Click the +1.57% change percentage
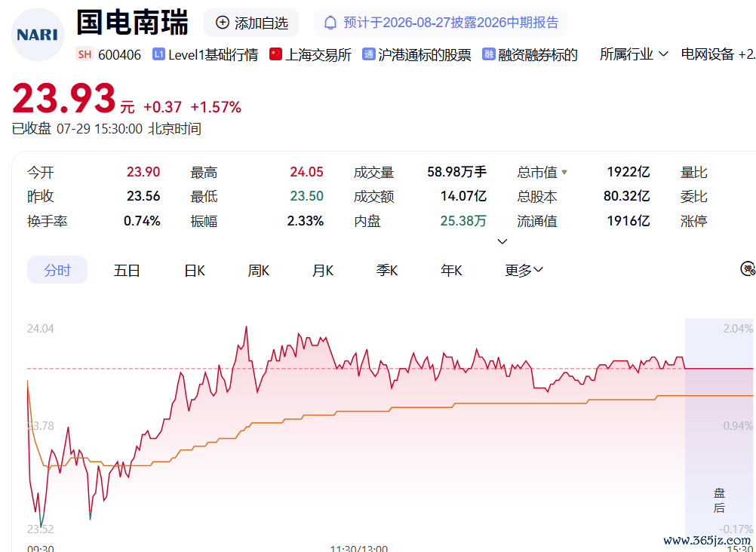 (216, 107)
